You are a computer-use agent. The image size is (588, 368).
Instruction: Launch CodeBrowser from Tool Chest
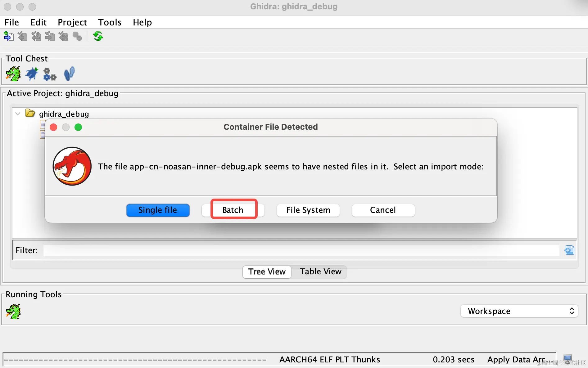13,74
